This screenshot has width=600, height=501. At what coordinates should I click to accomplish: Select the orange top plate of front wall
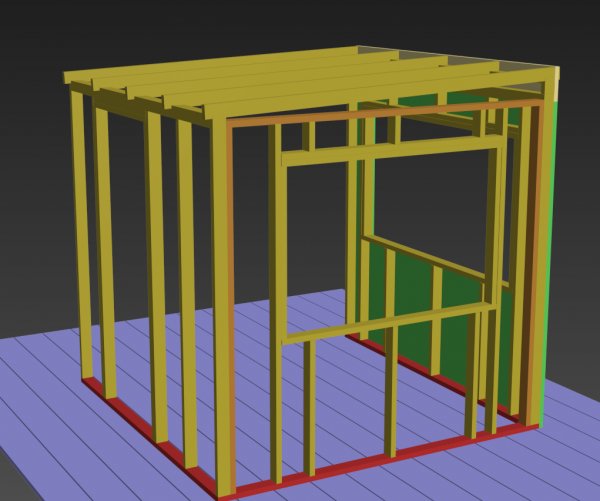pos(383,112)
